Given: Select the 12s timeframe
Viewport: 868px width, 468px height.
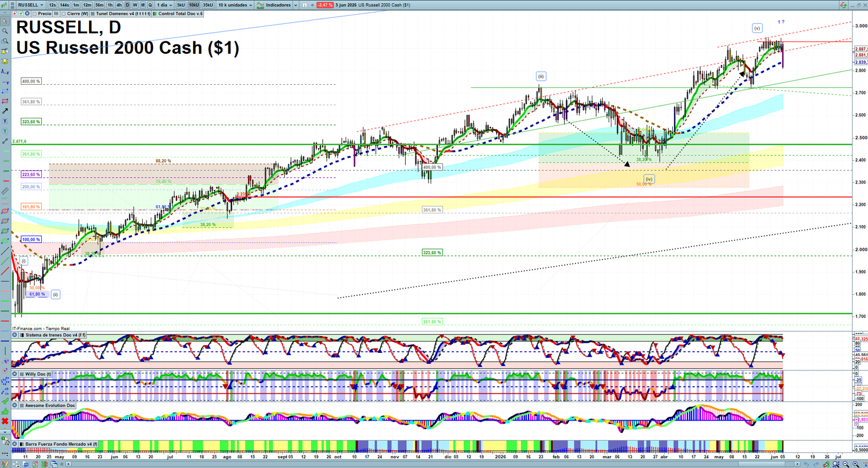Looking at the screenshot, I should (x=52, y=5).
